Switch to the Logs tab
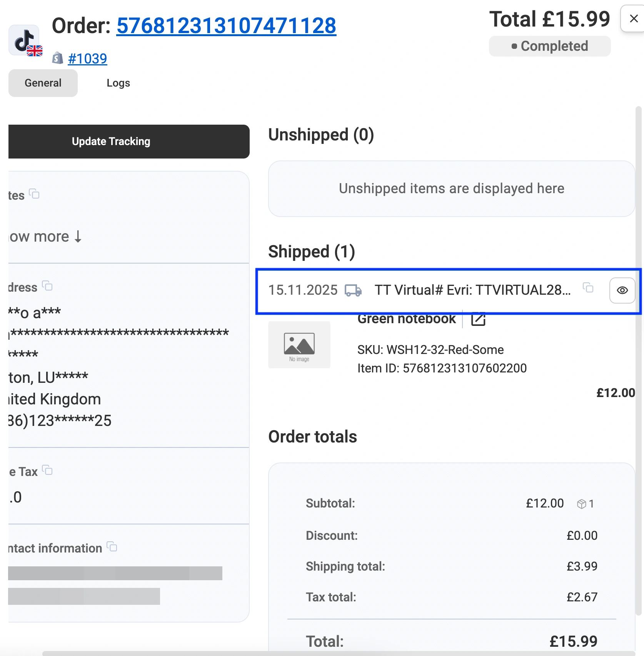Screen dimensions: 644x656 pos(118,83)
